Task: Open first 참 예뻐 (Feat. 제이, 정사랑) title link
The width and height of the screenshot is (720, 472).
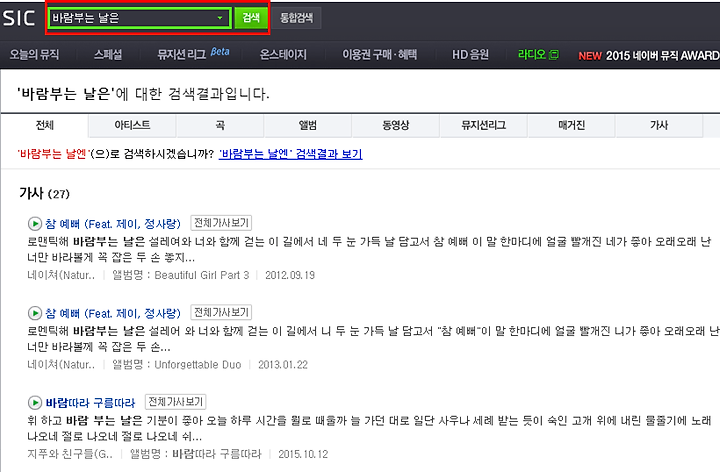Action: (113, 224)
